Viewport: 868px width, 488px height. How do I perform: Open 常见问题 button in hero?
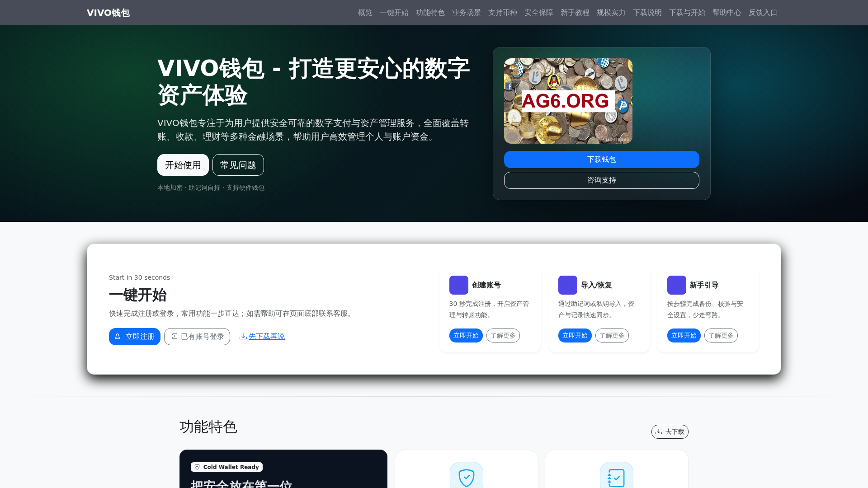238,165
